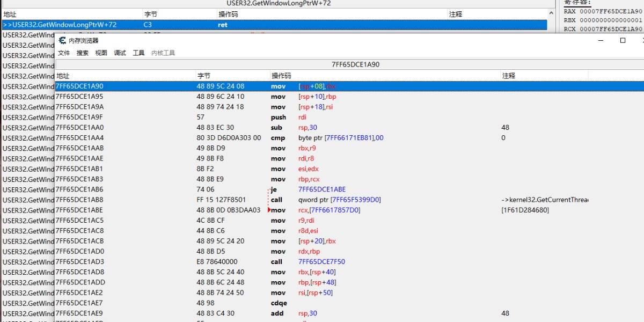Minimize the 内存浏览器 window
The height and width of the screenshot is (322, 644).
point(601,41)
